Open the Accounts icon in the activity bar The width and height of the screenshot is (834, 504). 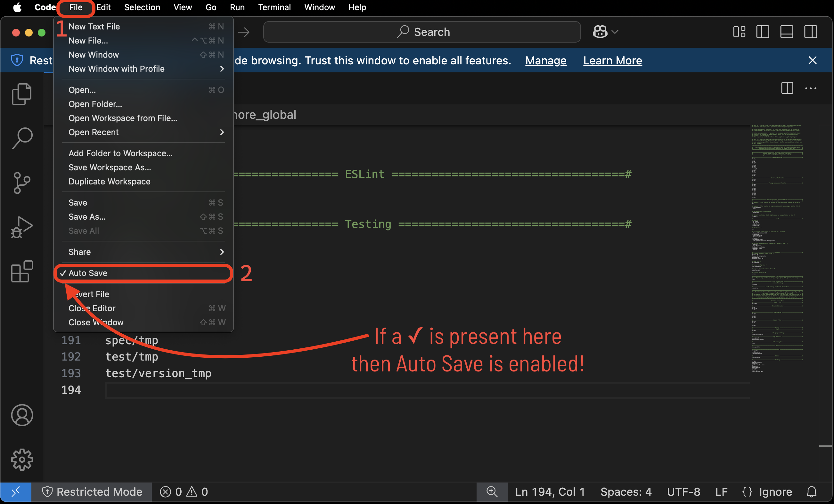pyautogui.click(x=22, y=415)
